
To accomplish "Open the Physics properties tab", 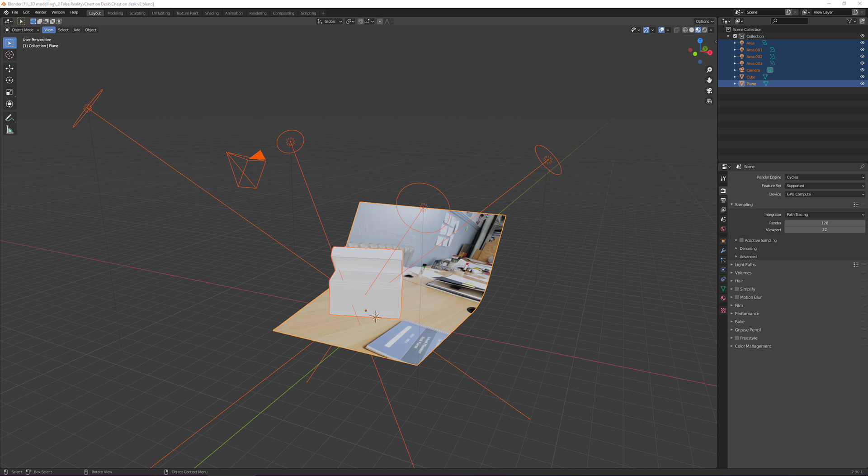I will [723, 270].
